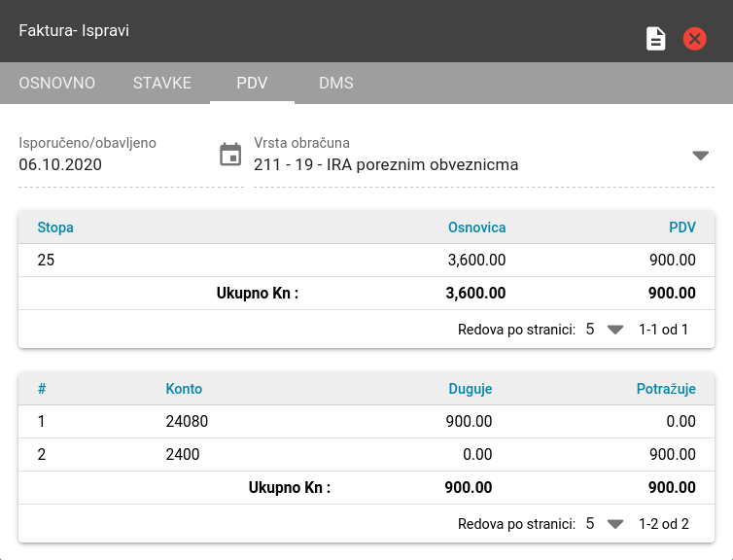Viewport: 733px width, 560px height.
Task: Select the 25 percent tax rate row
Action: pos(366,260)
